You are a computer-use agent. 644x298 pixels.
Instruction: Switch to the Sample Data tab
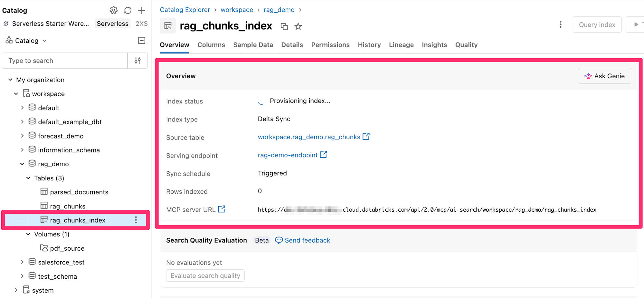(253, 45)
